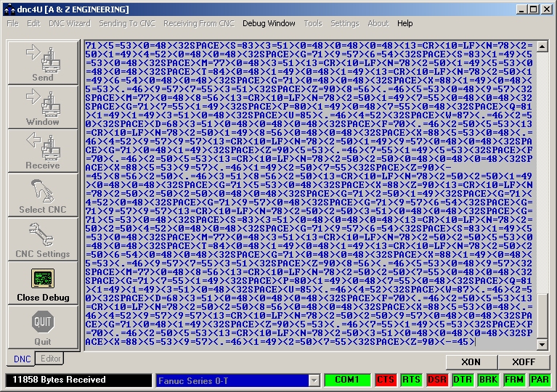Toggle the RTS signal indicator
Image resolution: width=557 pixels, height=392 pixels.
411,380
